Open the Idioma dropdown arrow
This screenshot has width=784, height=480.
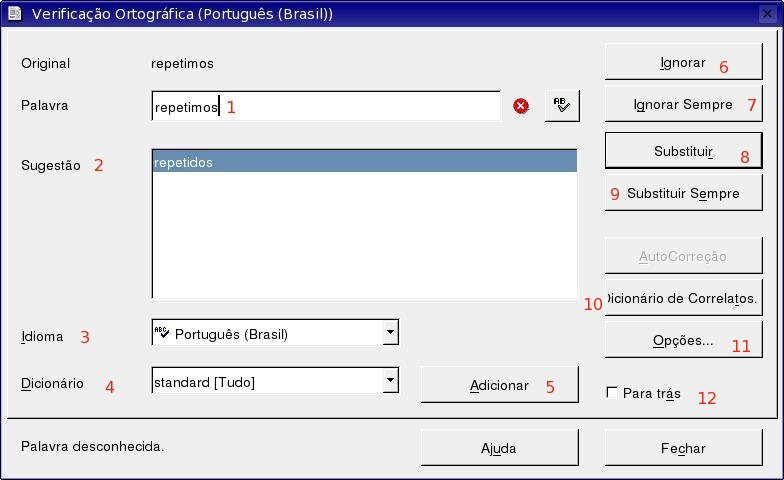coord(390,332)
